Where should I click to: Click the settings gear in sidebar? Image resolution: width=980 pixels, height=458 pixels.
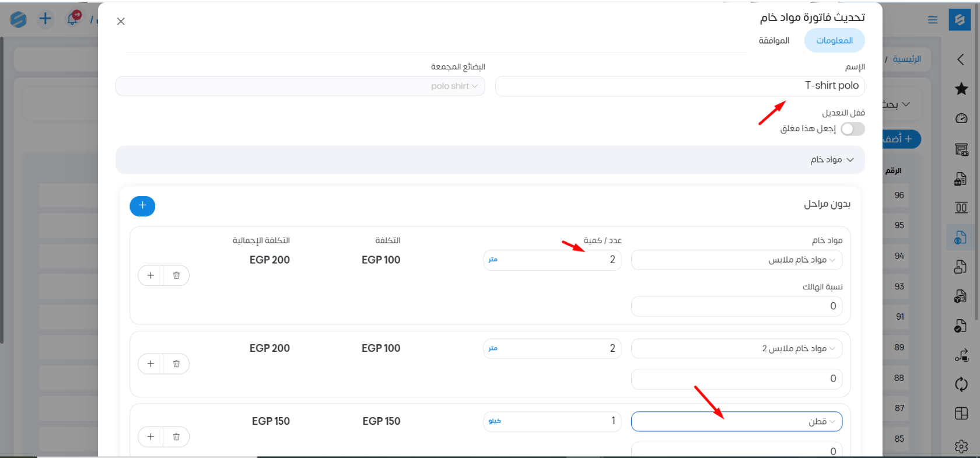[x=961, y=446]
